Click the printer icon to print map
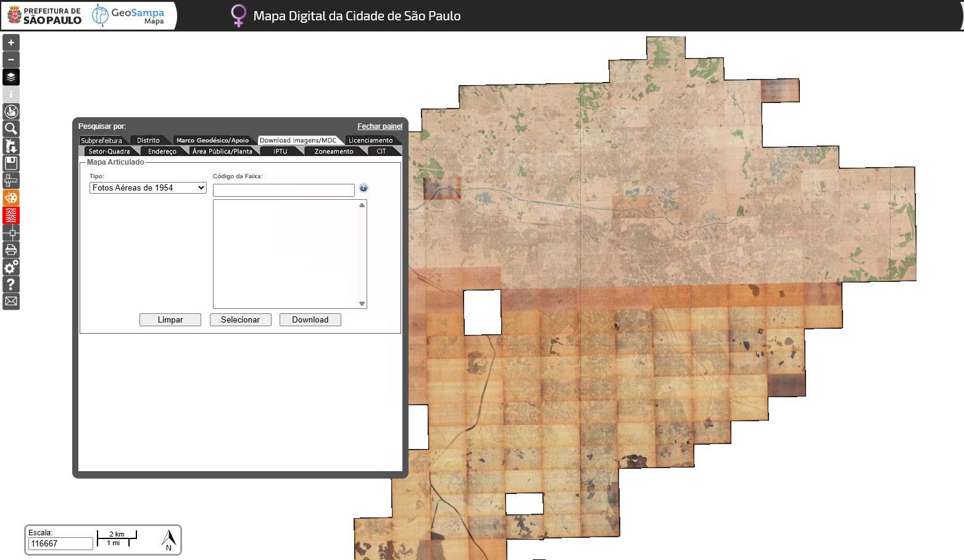Screen dimensions: 964x560 coord(11,250)
